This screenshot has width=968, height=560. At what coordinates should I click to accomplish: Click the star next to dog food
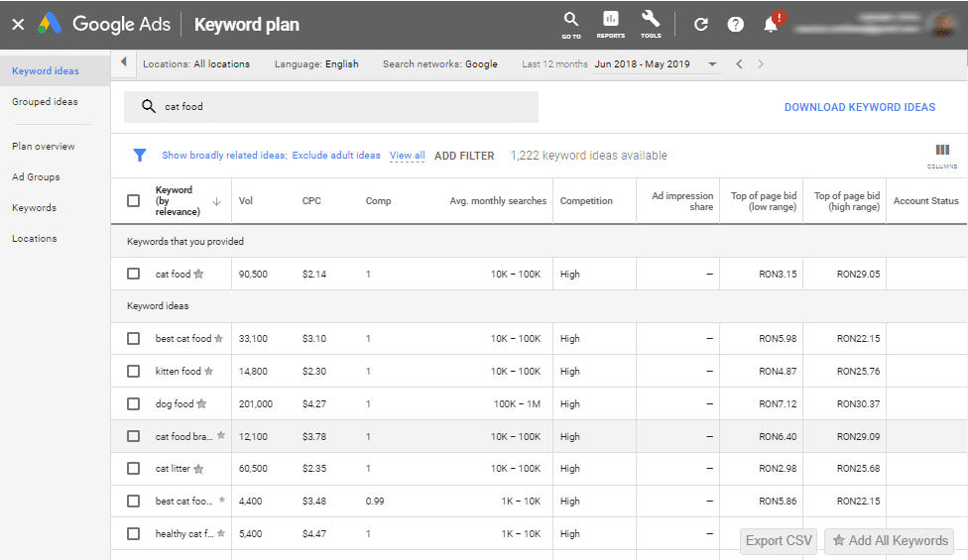point(201,403)
